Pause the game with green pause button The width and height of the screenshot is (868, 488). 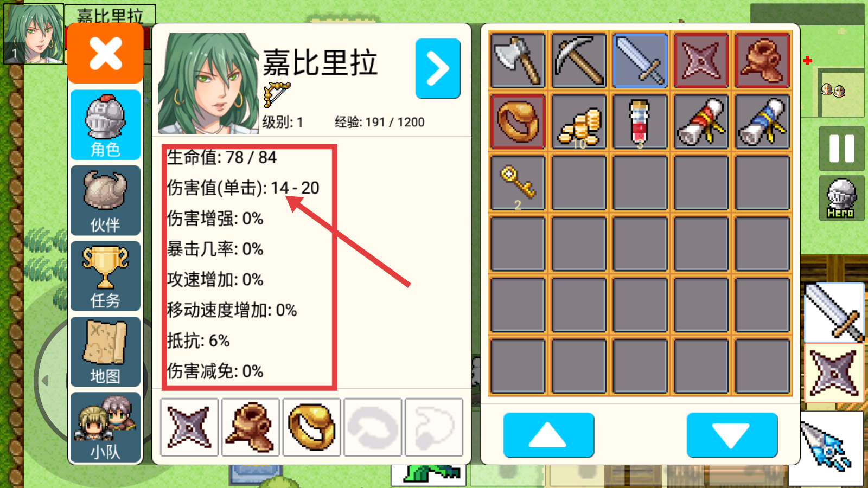(x=841, y=148)
